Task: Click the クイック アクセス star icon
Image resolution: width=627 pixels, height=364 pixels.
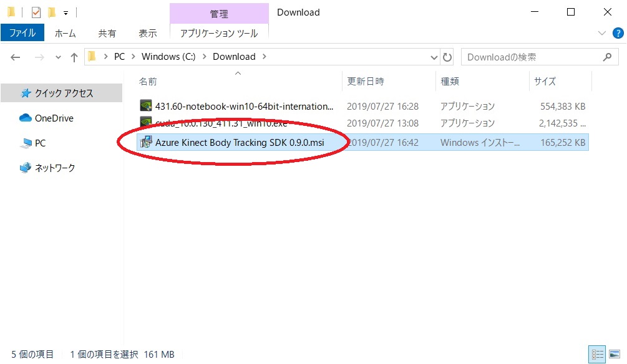Action: (x=26, y=93)
